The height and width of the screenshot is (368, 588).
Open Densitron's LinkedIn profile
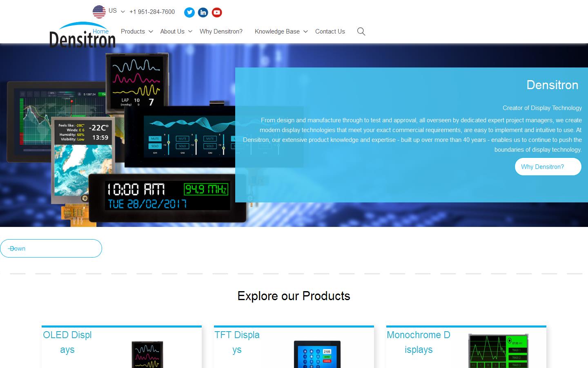203,12
